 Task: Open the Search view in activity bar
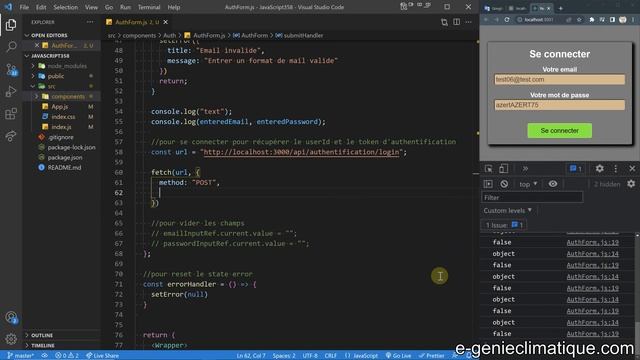point(11,47)
